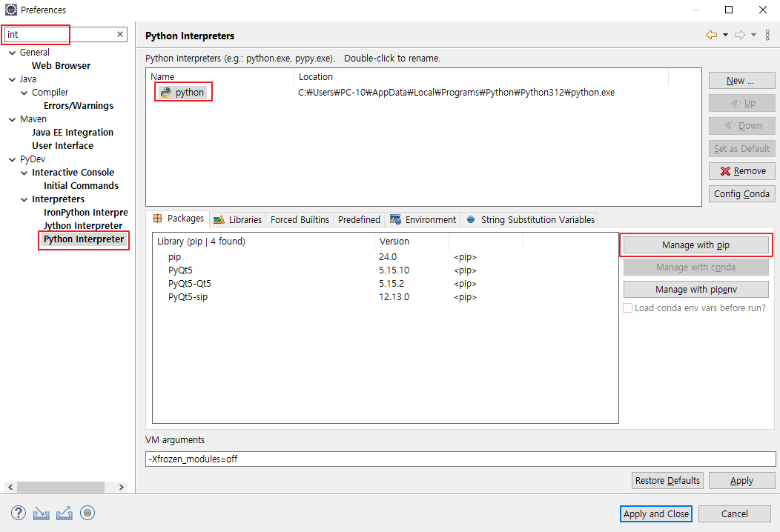Click the Cancel button
The width and height of the screenshot is (780, 532).
click(734, 513)
